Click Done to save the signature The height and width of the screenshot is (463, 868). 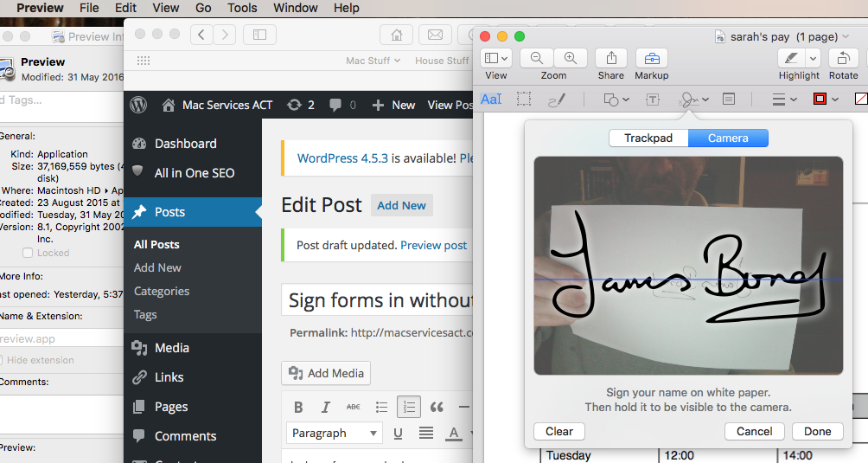[x=818, y=432]
